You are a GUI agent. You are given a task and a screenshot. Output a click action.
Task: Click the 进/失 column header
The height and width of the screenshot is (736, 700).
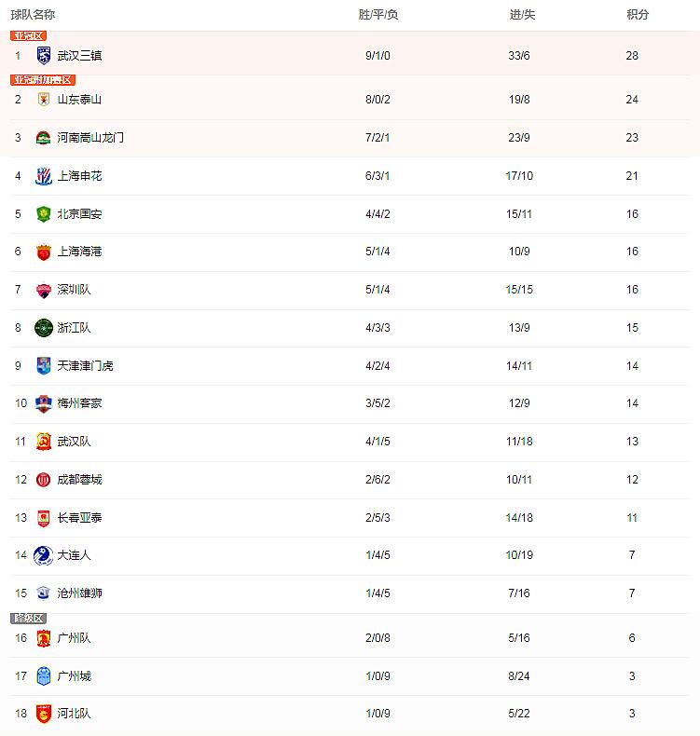[522, 15]
